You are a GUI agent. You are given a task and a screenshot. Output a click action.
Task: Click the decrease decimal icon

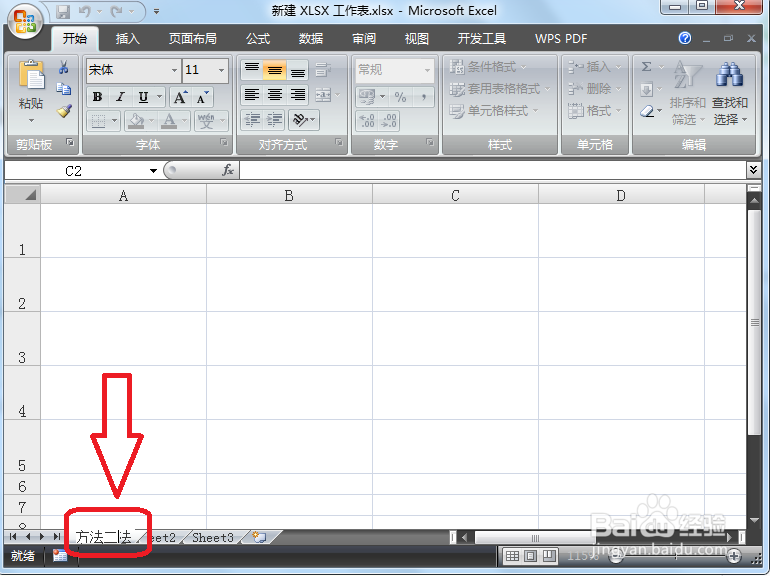(389, 120)
